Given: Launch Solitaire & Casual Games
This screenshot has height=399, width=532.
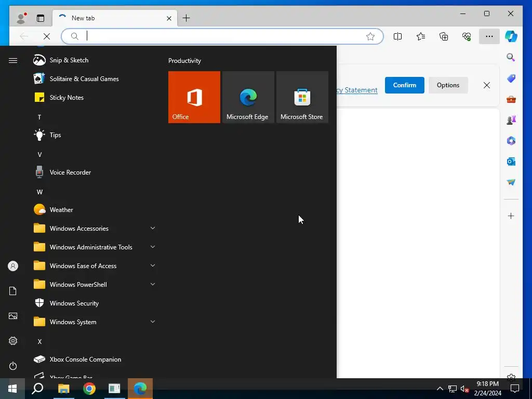Looking at the screenshot, I should pos(94,79).
